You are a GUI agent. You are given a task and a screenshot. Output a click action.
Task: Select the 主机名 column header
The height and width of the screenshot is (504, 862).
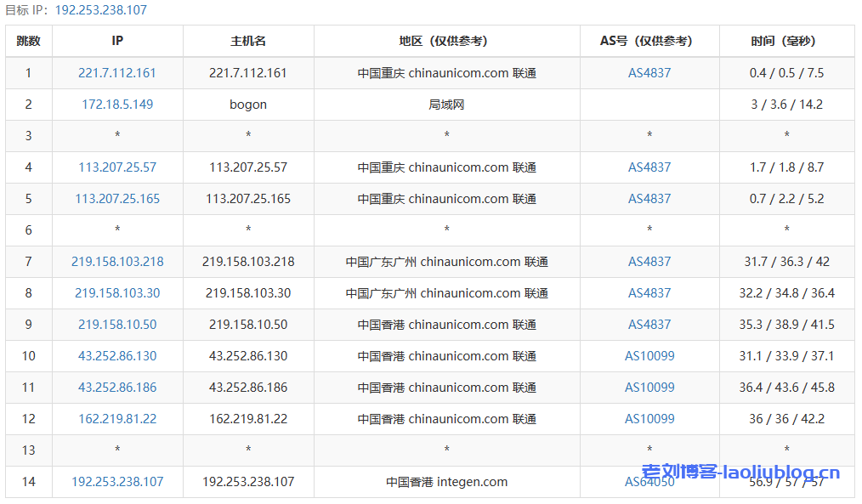(248, 41)
